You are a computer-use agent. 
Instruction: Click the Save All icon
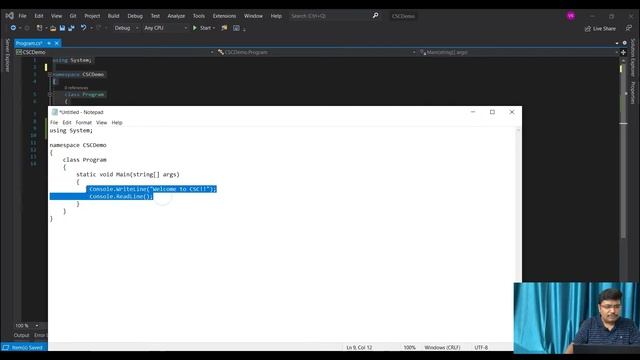pos(71,28)
